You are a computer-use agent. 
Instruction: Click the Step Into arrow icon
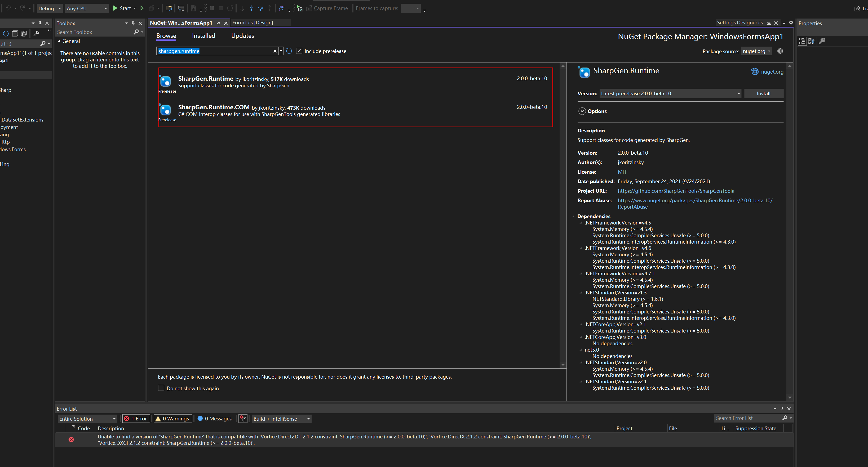[x=251, y=8]
